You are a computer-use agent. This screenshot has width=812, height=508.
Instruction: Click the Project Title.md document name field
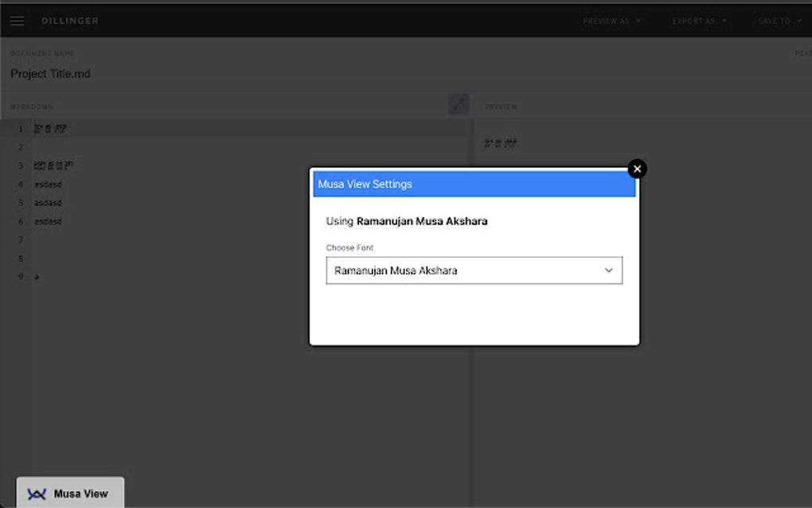point(50,73)
